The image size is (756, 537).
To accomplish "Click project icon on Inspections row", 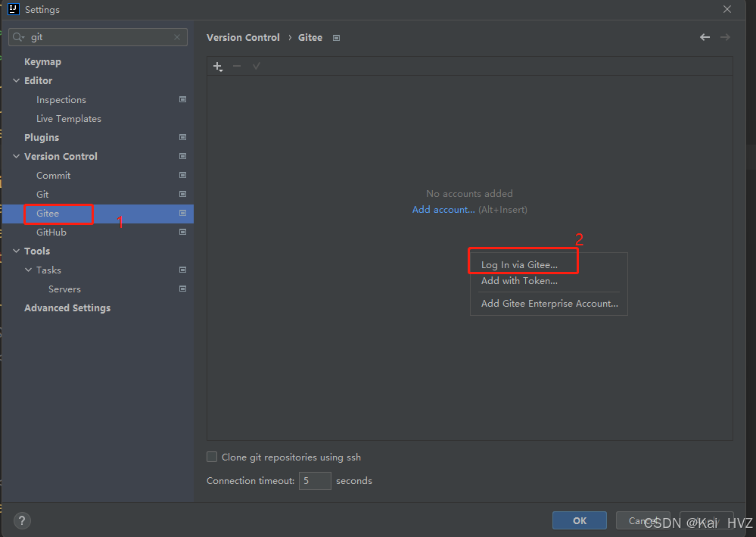I will click(x=182, y=99).
